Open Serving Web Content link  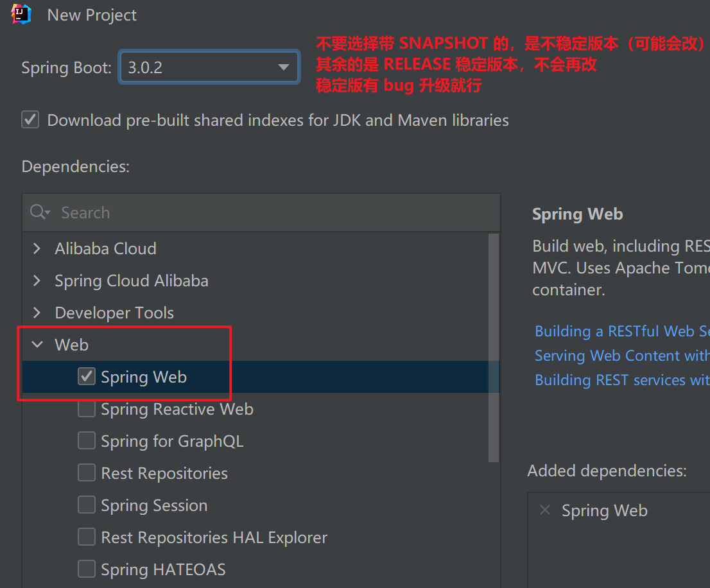(x=622, y=356)
